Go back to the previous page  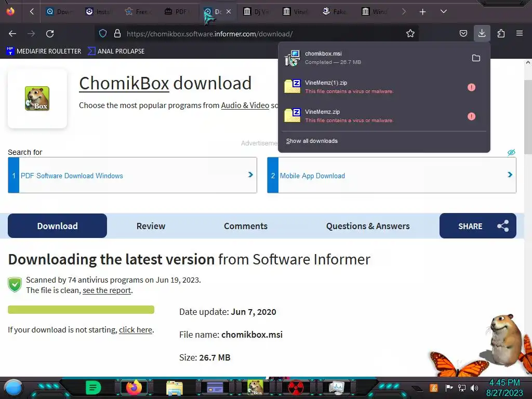(12, 34)
